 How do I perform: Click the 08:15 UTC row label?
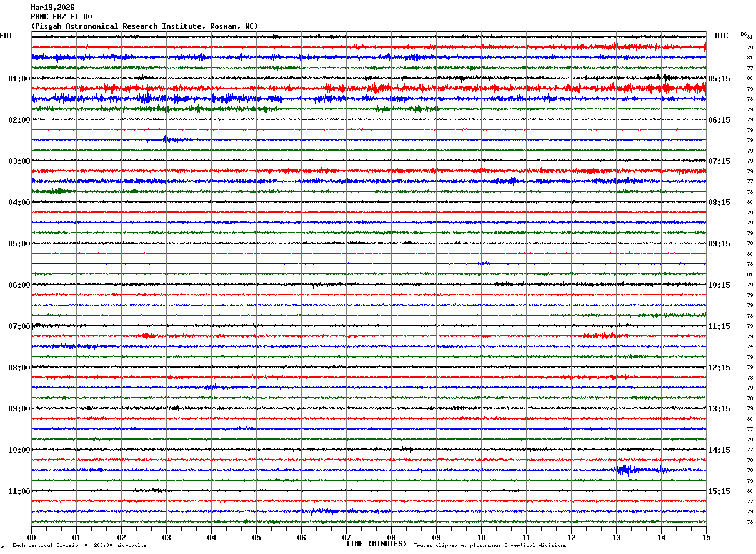719,203
